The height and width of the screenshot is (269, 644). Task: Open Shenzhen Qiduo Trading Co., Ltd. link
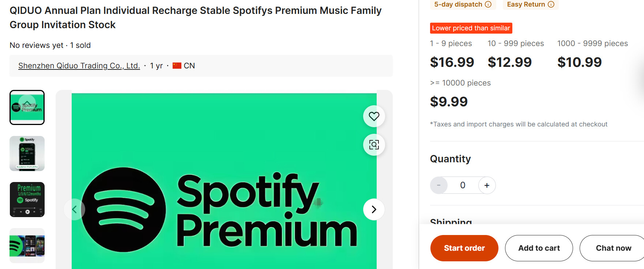[79, 66]
